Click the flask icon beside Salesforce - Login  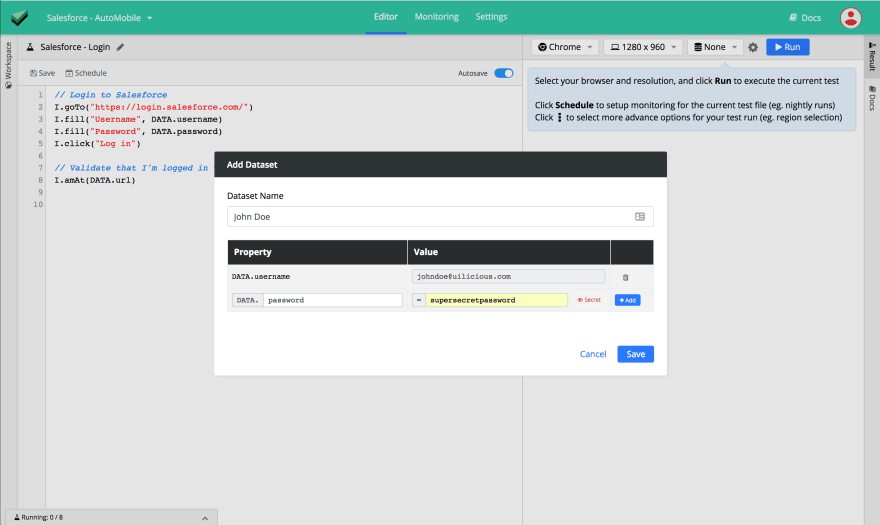click(x=30, y=47)
